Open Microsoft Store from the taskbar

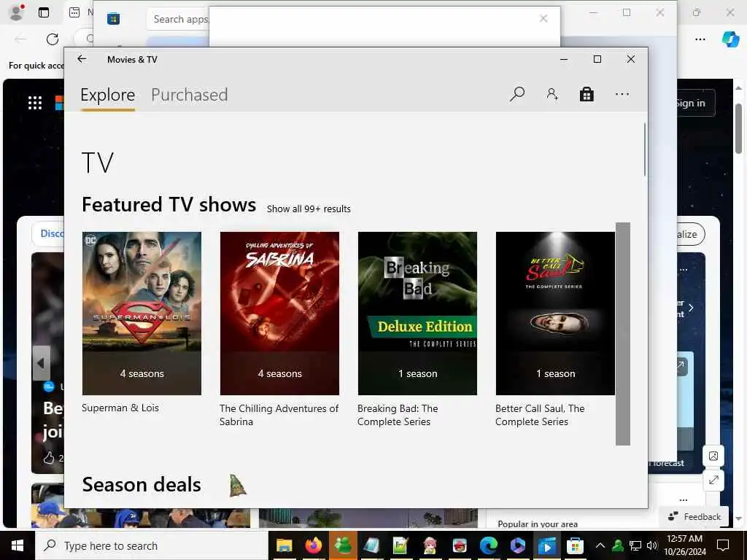575,545
